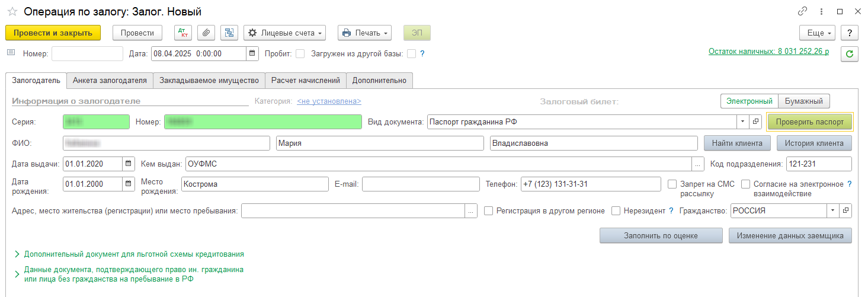This screenshot has width=868, height=297.
Task: Click passport Серия field
Action: tap(96, 122)
